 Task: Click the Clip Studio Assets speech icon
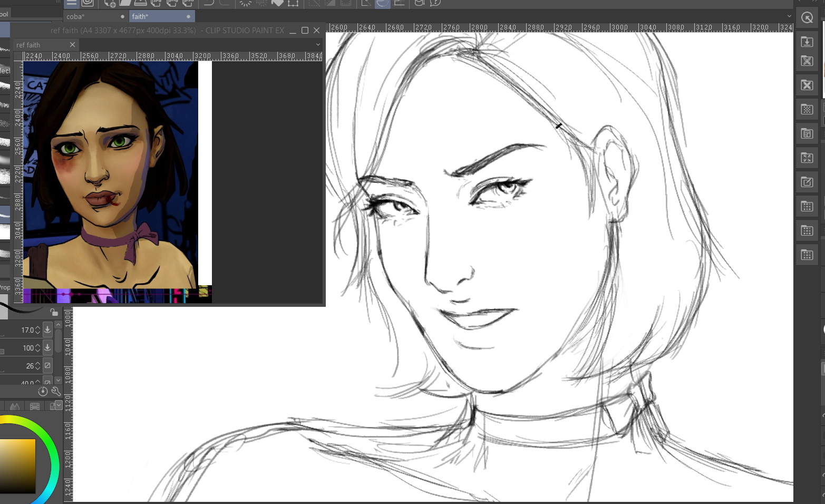435,3
